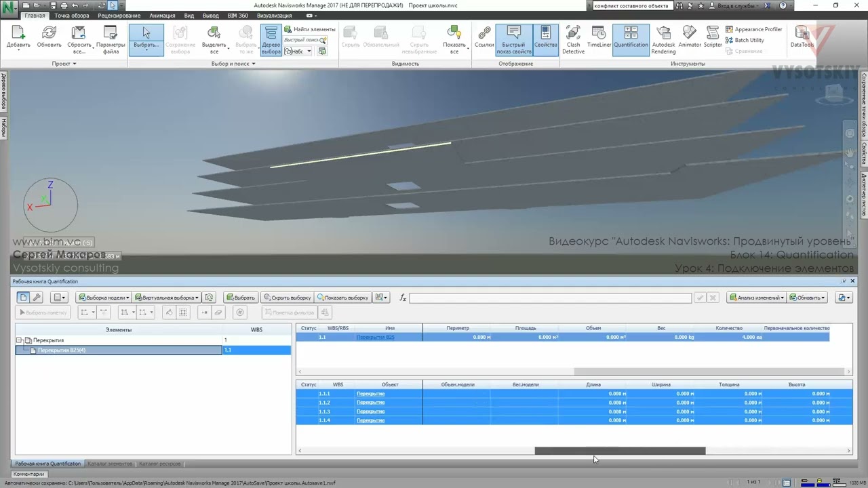The width and height of the screenshot is (868, 488).
Task: Open the Комментарии panel tab
Action: pyautogui.click(x=28, y=474)
